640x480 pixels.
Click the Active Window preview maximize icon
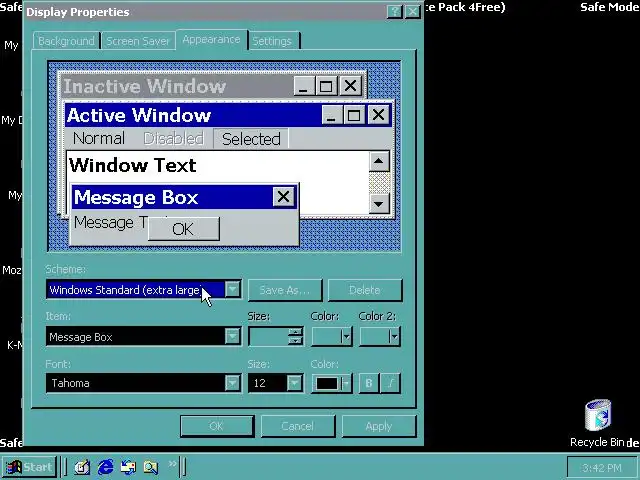click(353, 115)
